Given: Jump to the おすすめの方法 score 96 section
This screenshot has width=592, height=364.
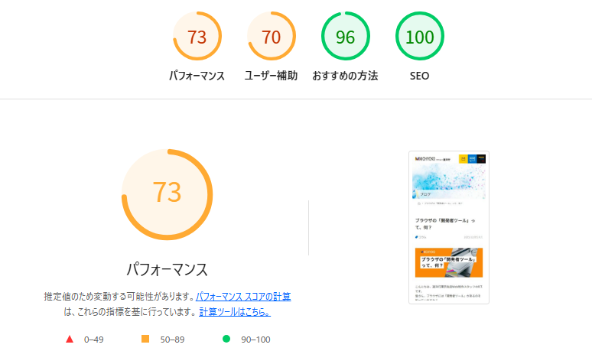Looking at the screenshot, I should [345, 37].
